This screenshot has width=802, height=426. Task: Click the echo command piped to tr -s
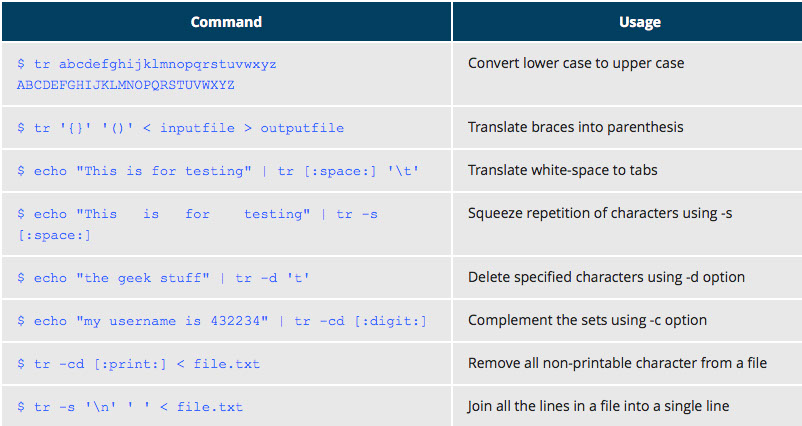(x=197, y=214)
